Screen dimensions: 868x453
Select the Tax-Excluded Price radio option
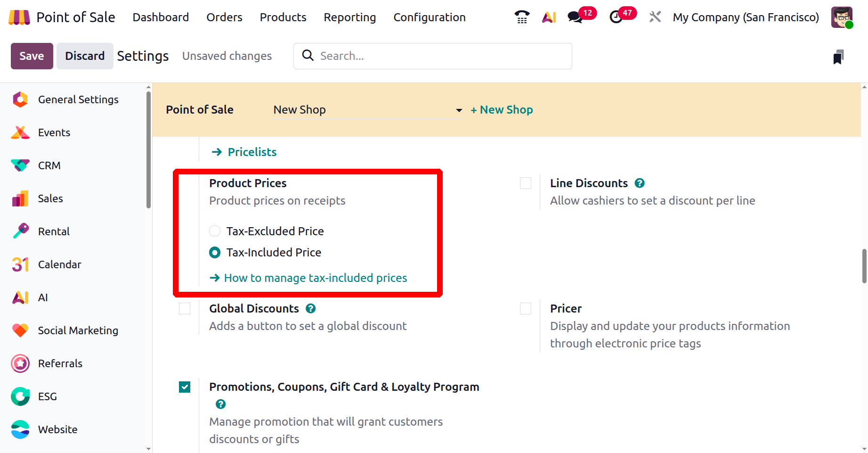coord(215,231)
